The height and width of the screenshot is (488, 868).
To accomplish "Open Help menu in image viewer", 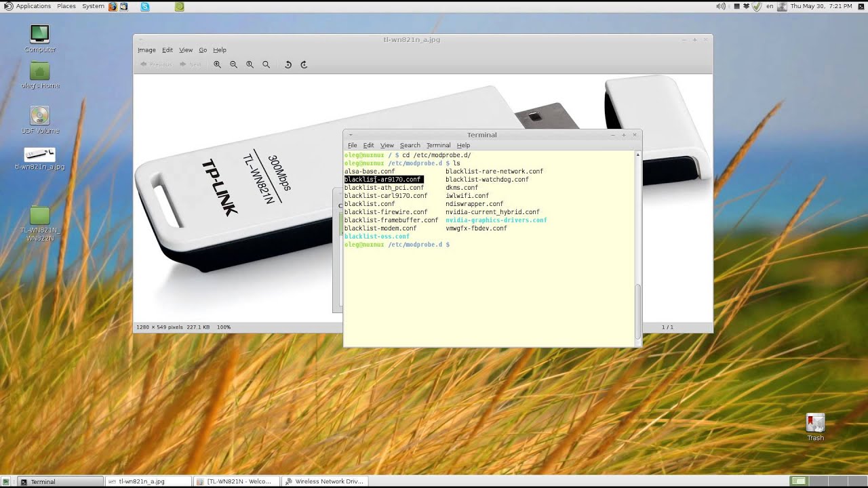I will click(220, 50).
